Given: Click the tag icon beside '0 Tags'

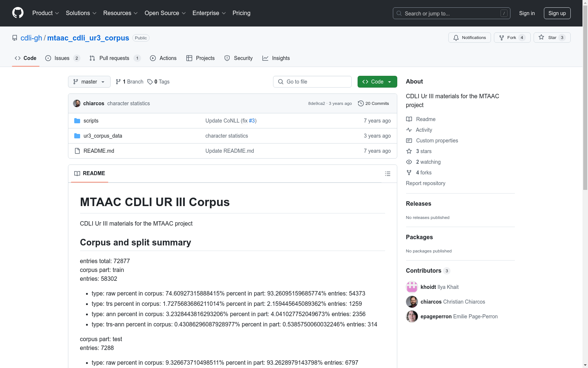Looking at the screenshot, I should [150, 82].
